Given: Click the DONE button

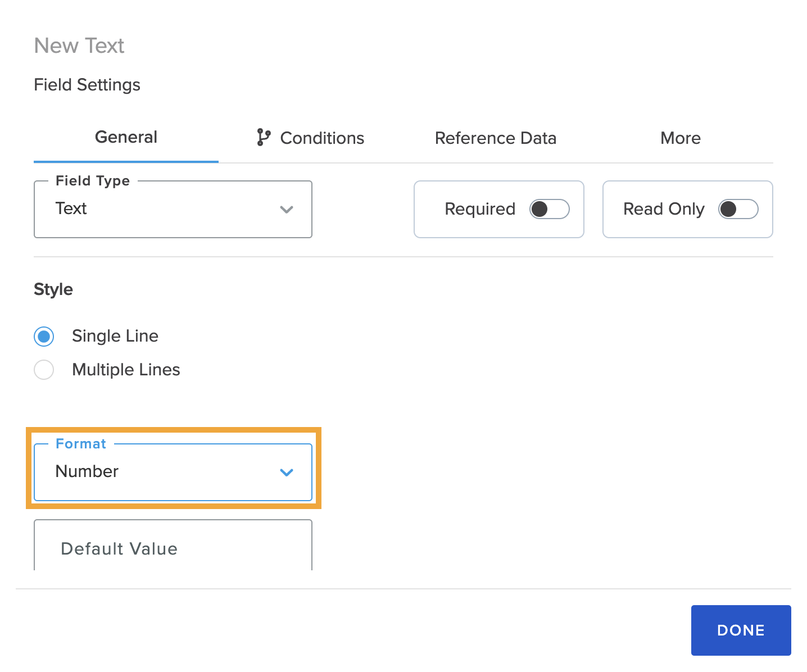Looking at the screenshot, I should [741, 630].
